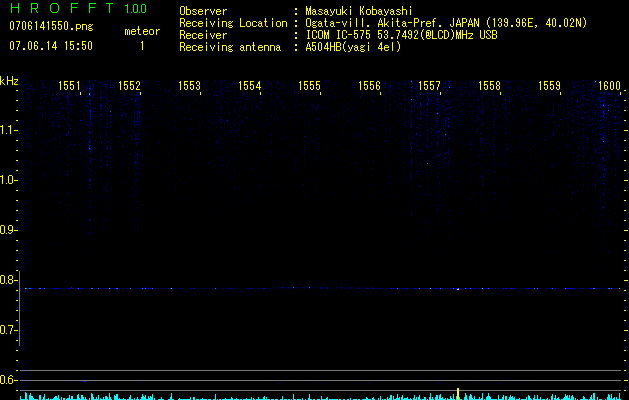This screenshot has height=400, width=629.
Task: Click the kHz axis unit label
Action: coord(9,81)
